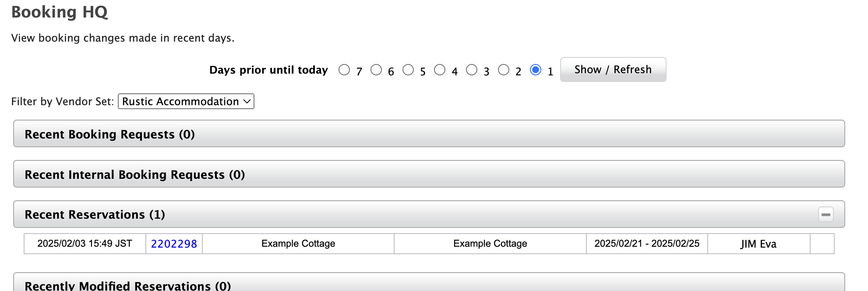Click the empty cell after JIM Eva
This screenshot has width=868, height=291.
click(x=822, y=244)
